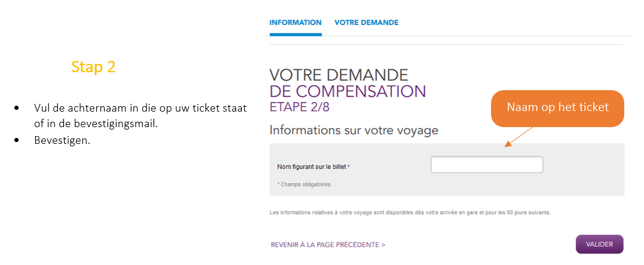Click the 60 jours suivants information sentence
Viewport: 644px width, 265px height.
coord(409,212)
